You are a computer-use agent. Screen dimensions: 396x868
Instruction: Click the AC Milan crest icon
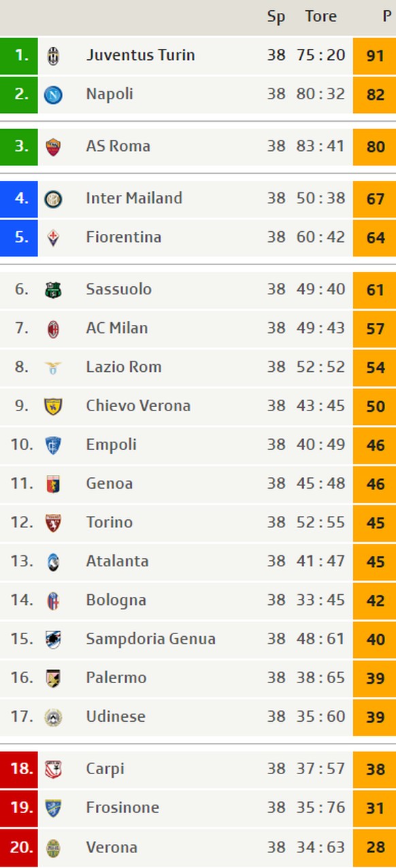point(53,329)
